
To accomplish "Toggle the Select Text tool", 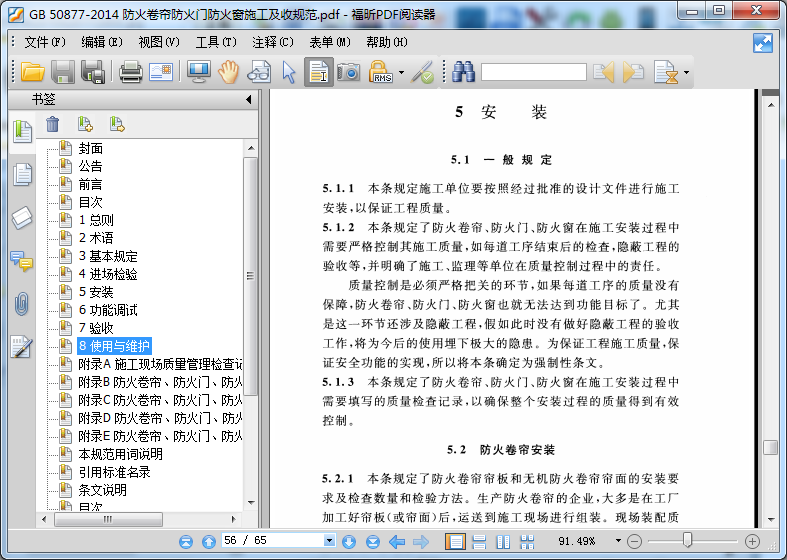I will point(319,72).
